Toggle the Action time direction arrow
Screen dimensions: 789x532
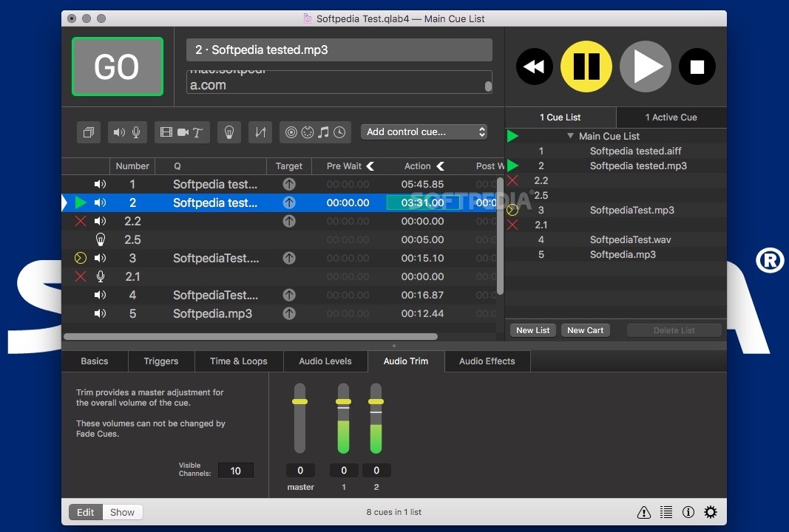point(440,166)
